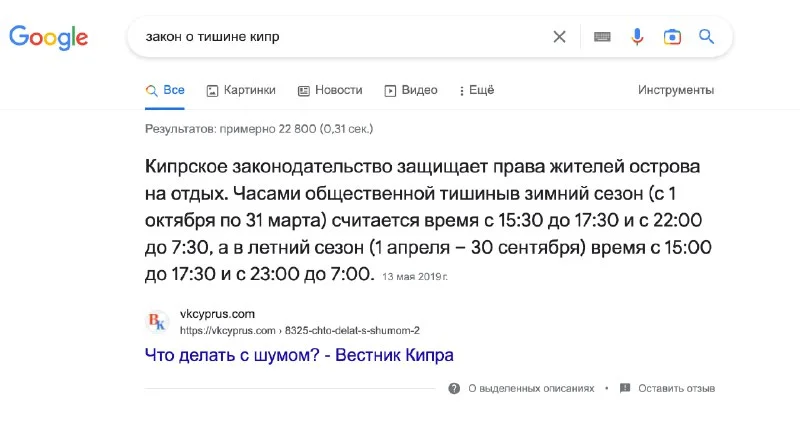This screenshot has height=426, width=800.
Task: Click the О выделенных описаниях link
Action: pos(531,388)
